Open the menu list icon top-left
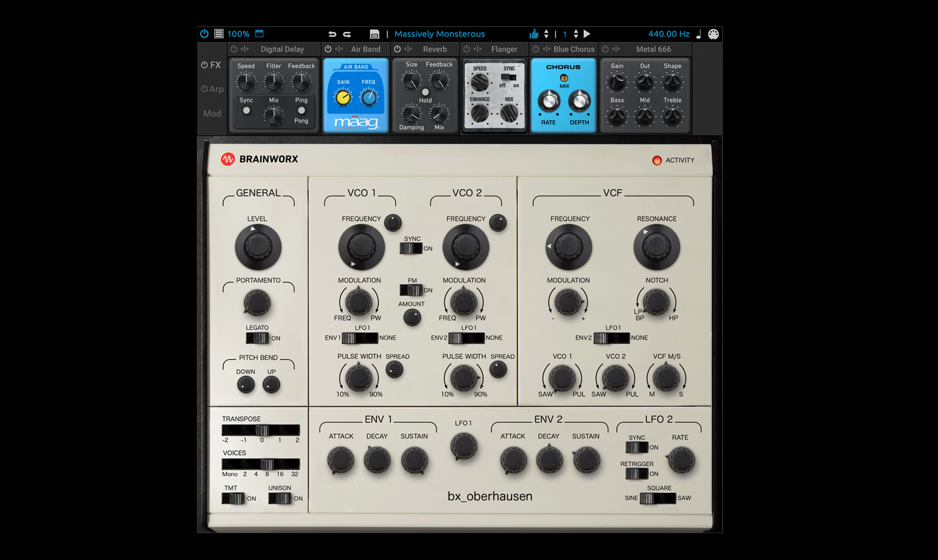This screenshot has width=938, height=560. (219, 34)
